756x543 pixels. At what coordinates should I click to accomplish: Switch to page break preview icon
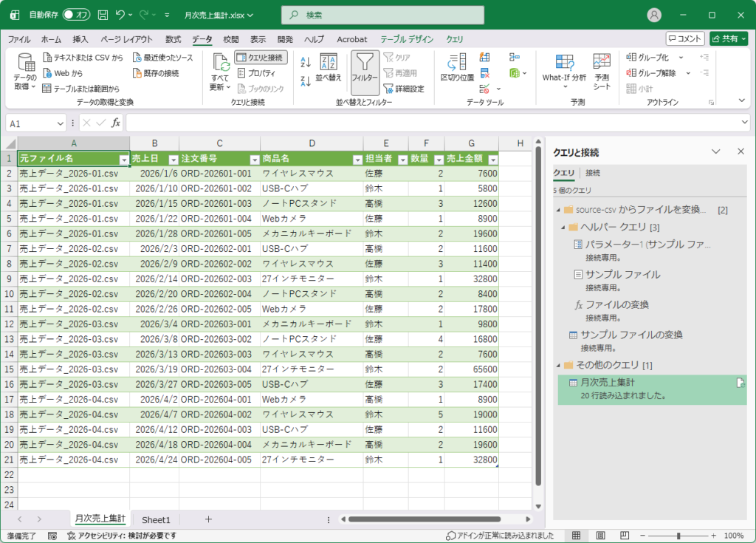pyautogui.click(x=625, y=536)
